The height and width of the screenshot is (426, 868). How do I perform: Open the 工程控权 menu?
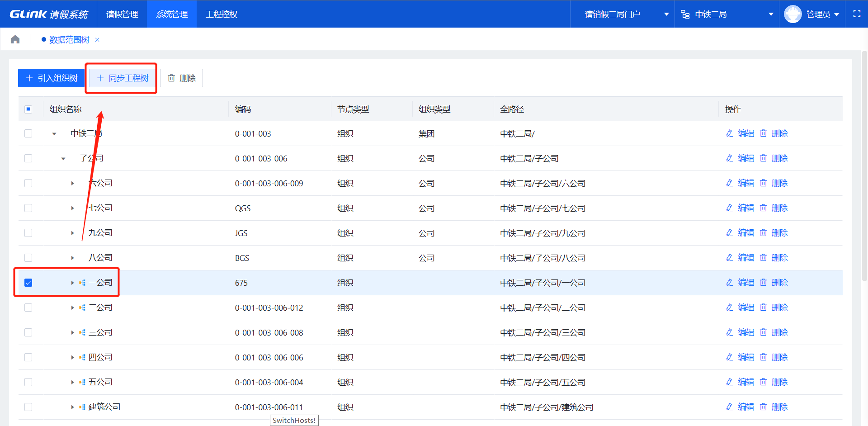point(222,14)
